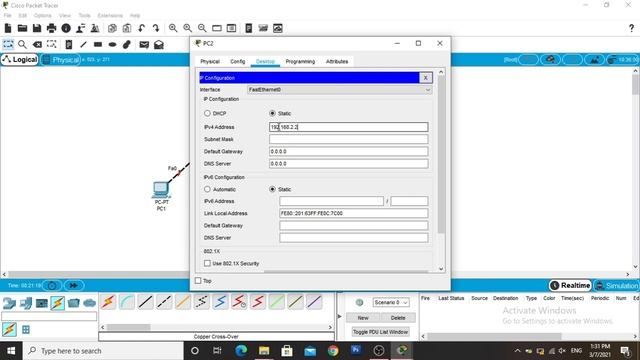
Task: Click the Add Simple PDU envelope icon
Action: click(x=144, y=44)
